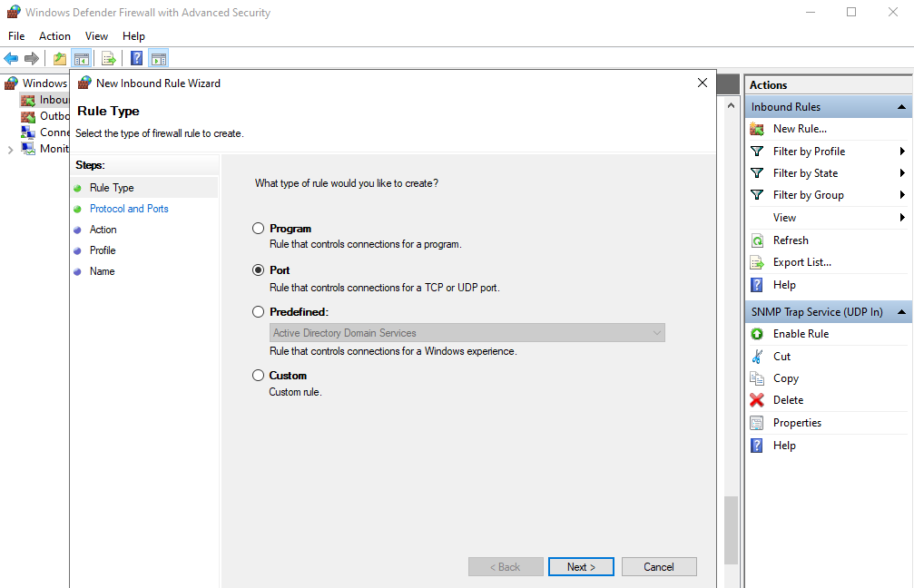This screenshot has width=914, height=588.
Task: Click the Inbound Rules tree icon
Action: tap(28, 100)
